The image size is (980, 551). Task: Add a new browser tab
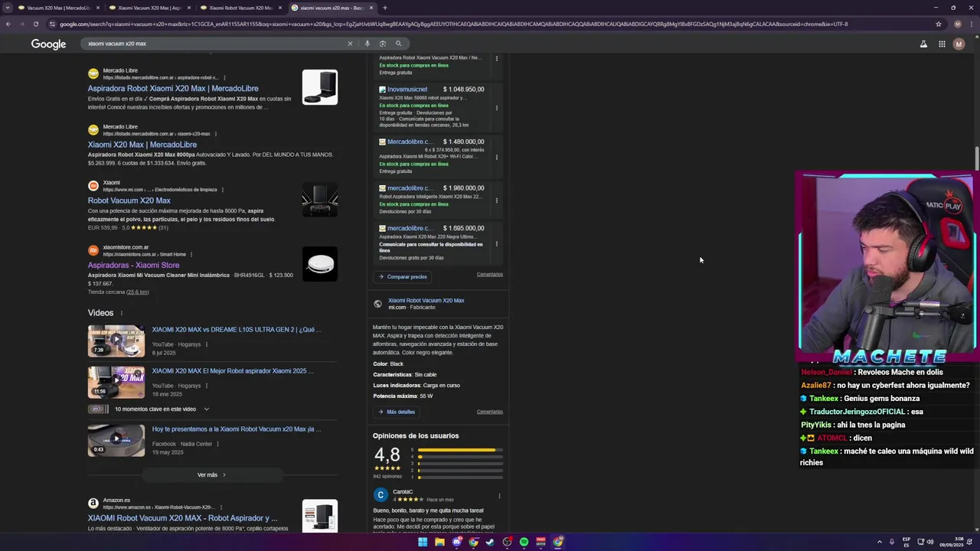pos(384,8)
